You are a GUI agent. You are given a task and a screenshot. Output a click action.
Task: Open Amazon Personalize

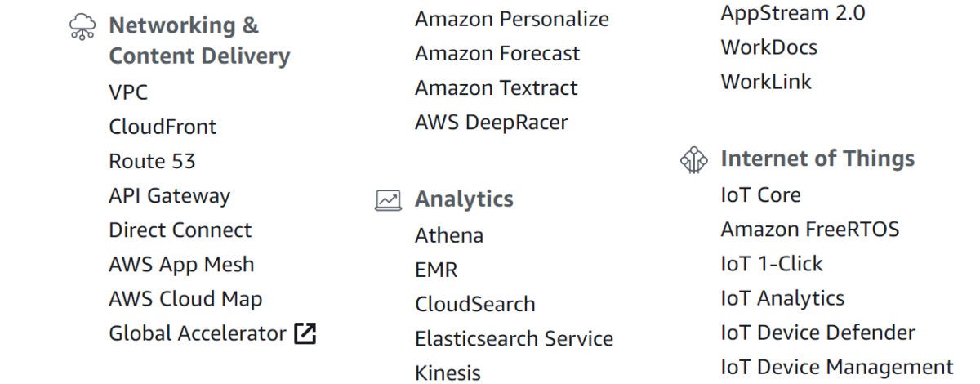(512, 19)
